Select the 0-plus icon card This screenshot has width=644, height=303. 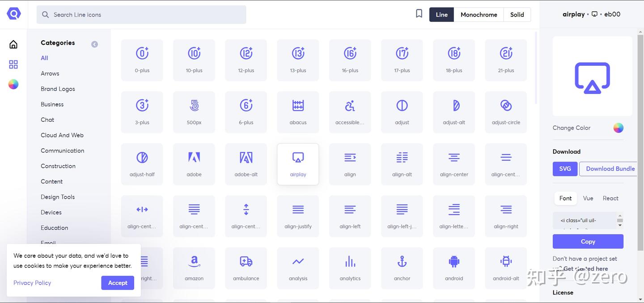click(142, 60)
